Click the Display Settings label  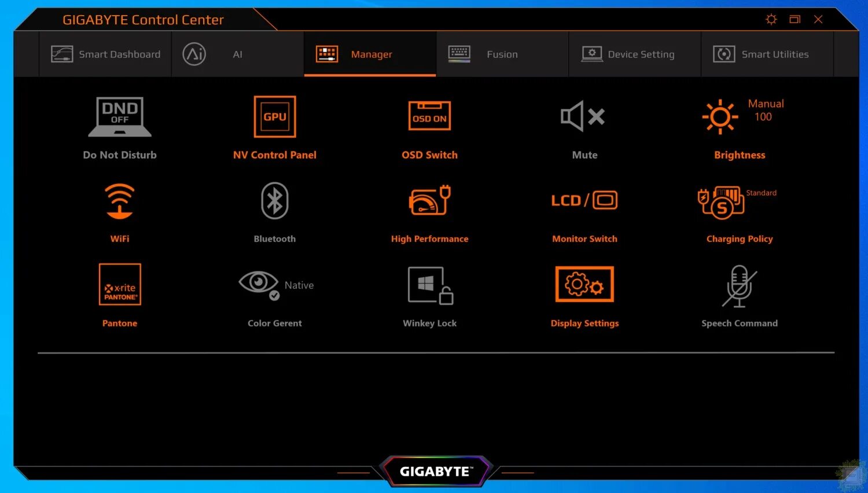[584, 323]
